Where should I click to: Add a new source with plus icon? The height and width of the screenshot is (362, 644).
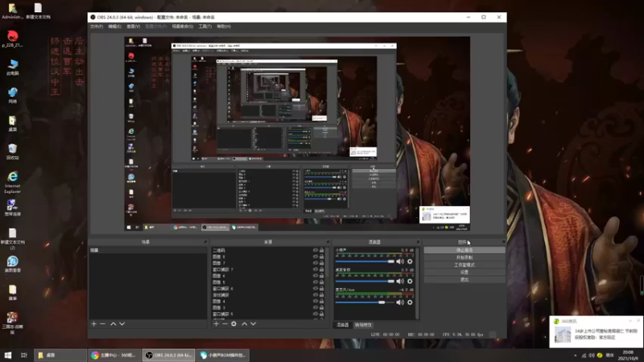216,324
